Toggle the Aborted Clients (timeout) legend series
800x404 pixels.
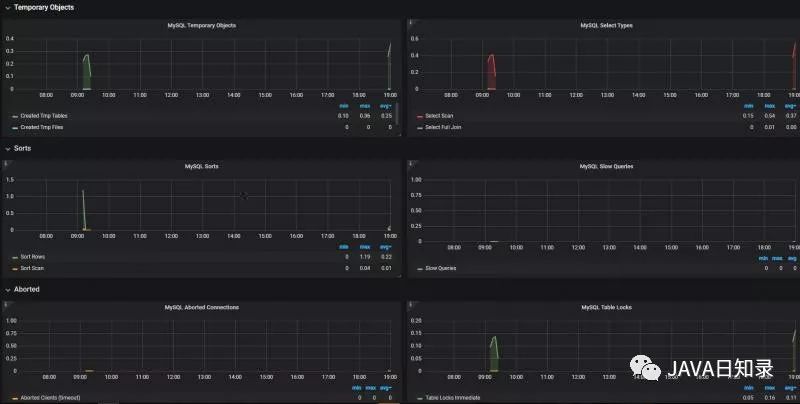click(51, 397)
